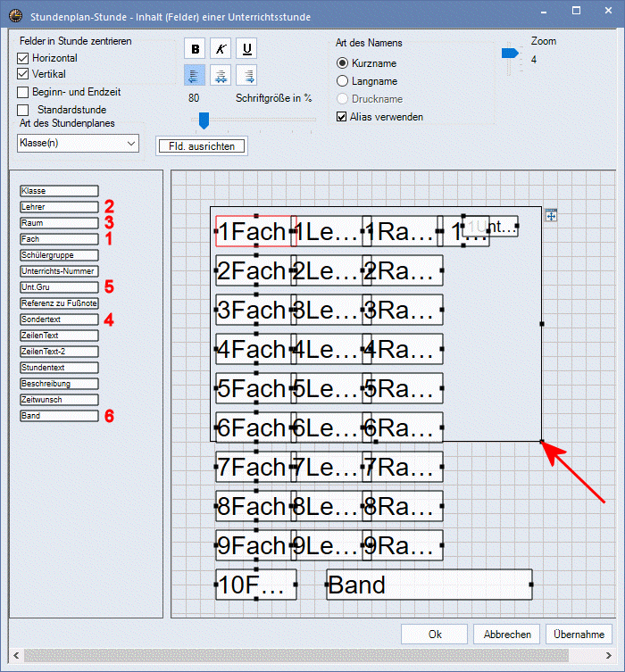Confirm the dialog with Ok

click(x=435, y=635)
